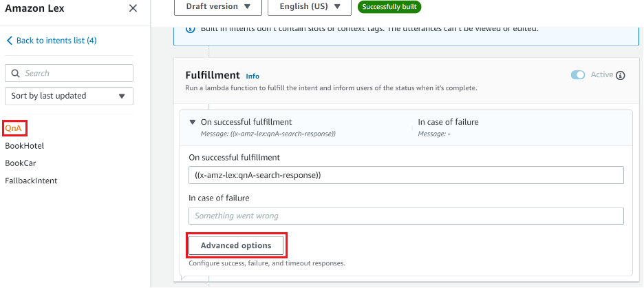
Task: Open the English (US) language dropdown
Action: point(310,7)
